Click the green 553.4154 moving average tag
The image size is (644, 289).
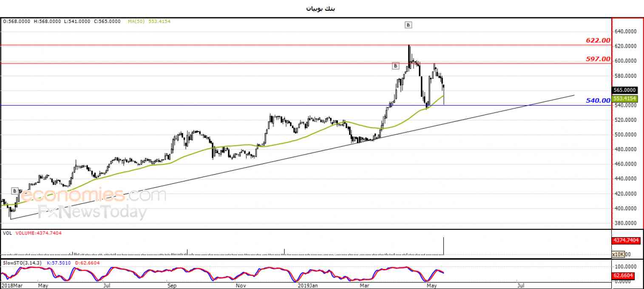click(x=624, y=98)
